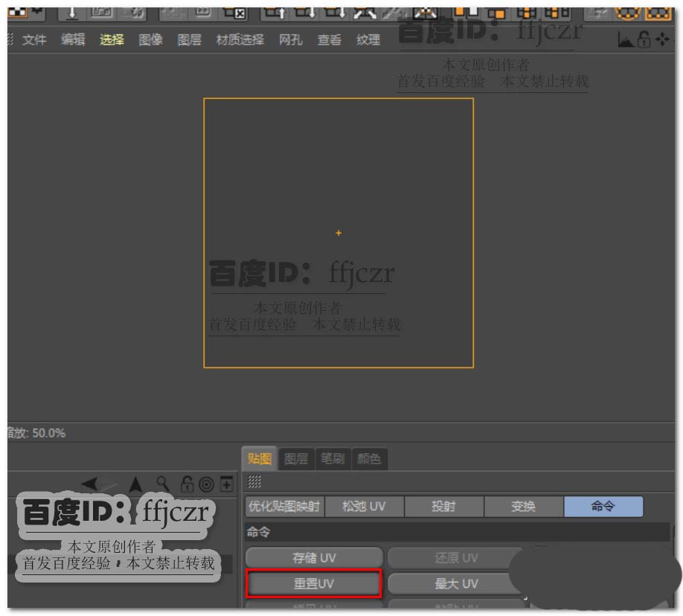Open the 图像 menu
The width and height of the screenshot is (683, 616).
[x=150, y=40]
